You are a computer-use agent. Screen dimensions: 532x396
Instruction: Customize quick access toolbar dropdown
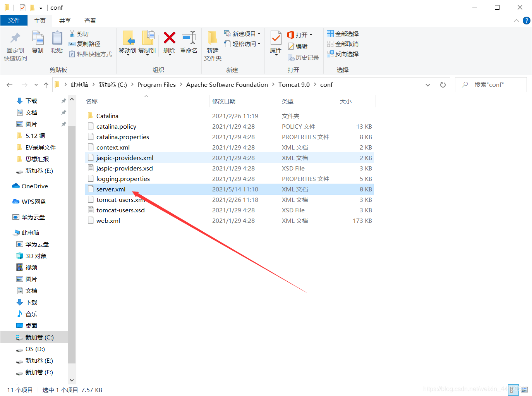click(x=41, y=8)
